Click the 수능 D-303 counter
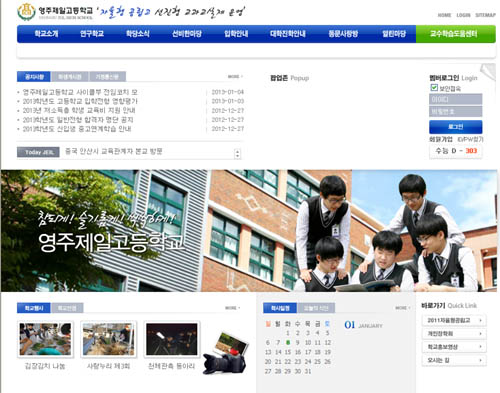 pos(456,151)
